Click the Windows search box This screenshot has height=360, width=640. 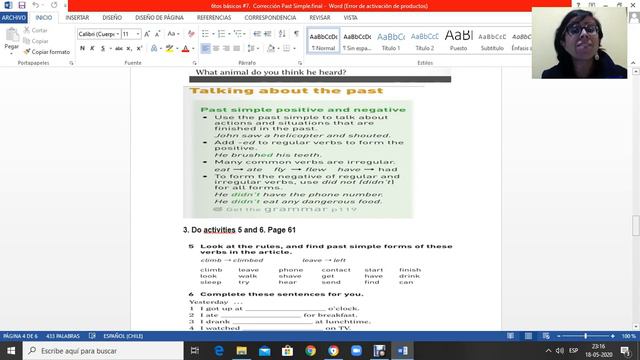coord(103,351)
